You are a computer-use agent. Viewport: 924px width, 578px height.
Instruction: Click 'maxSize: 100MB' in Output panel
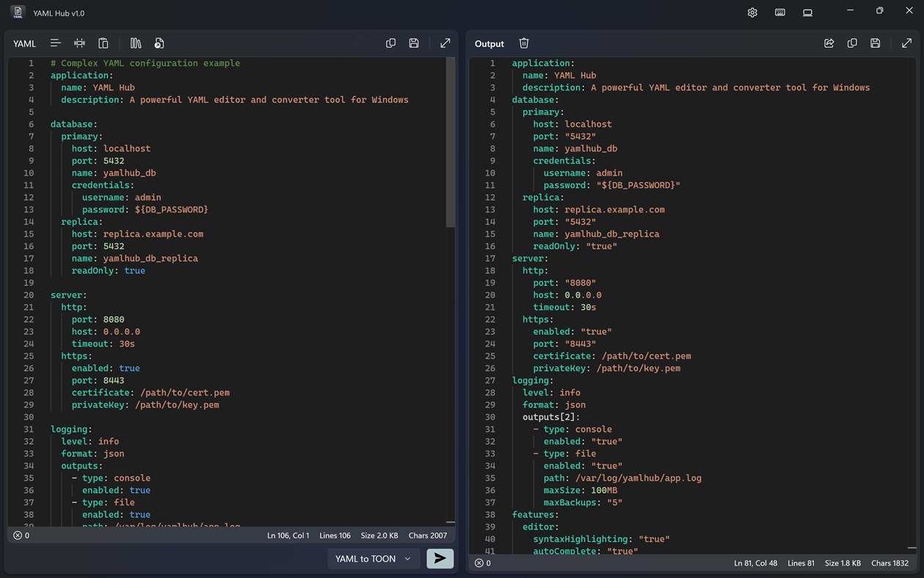(x=581, y=490)
